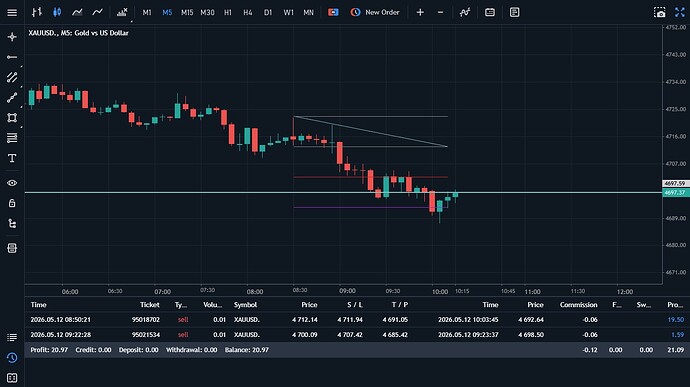The width and height of the screenshot is (690, 387).
Task: Select the horizontal line drawing tool
Action: [12, 57]
